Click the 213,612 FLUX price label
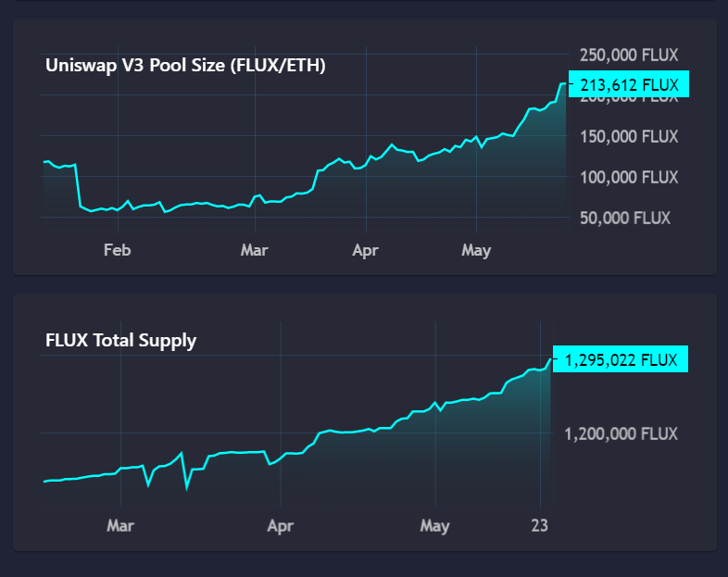Screen dimensions: 728x577 click(x=629, y=84)
